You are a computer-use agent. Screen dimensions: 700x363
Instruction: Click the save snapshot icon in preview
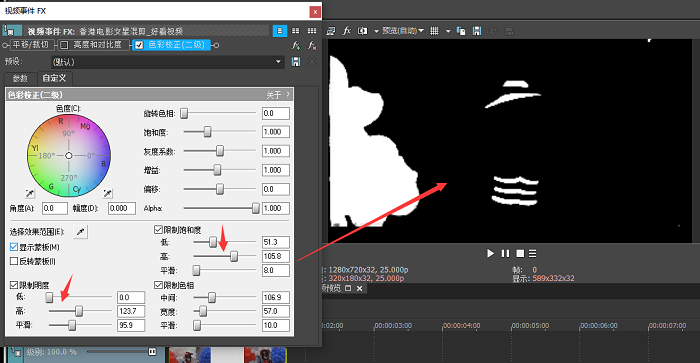click(477, 31)
